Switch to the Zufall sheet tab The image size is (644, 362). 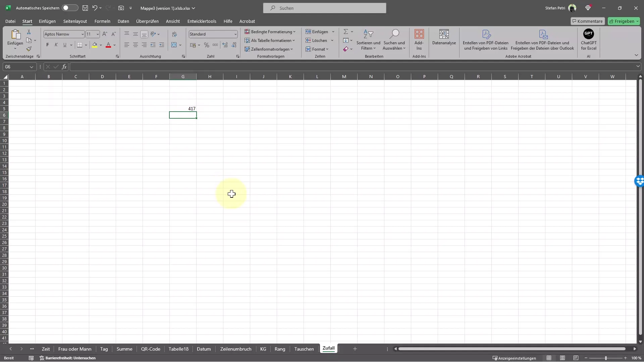click(329, 348)
